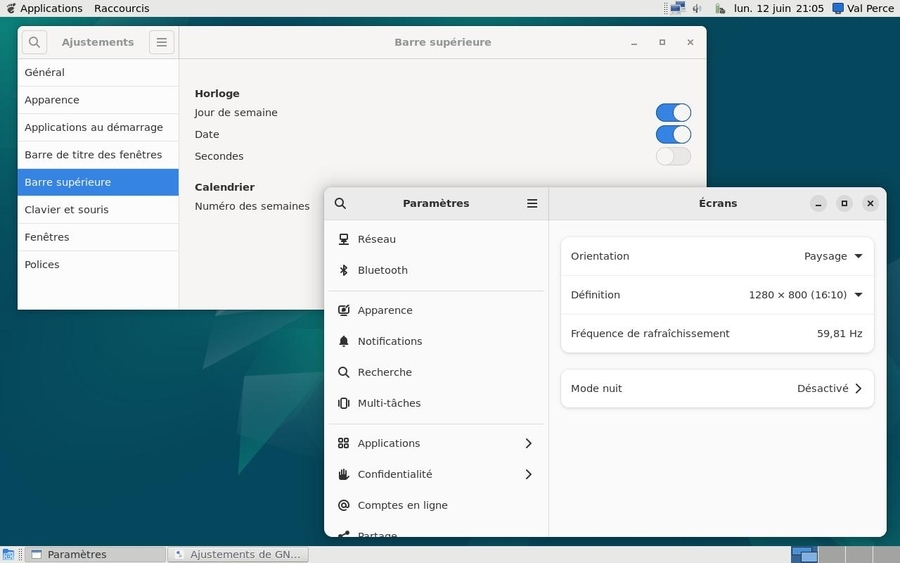Select Général in Ajustements sidebar
The width and height of the screenshot is (900, 563).
pyautogui.click(x=98, y=72)
